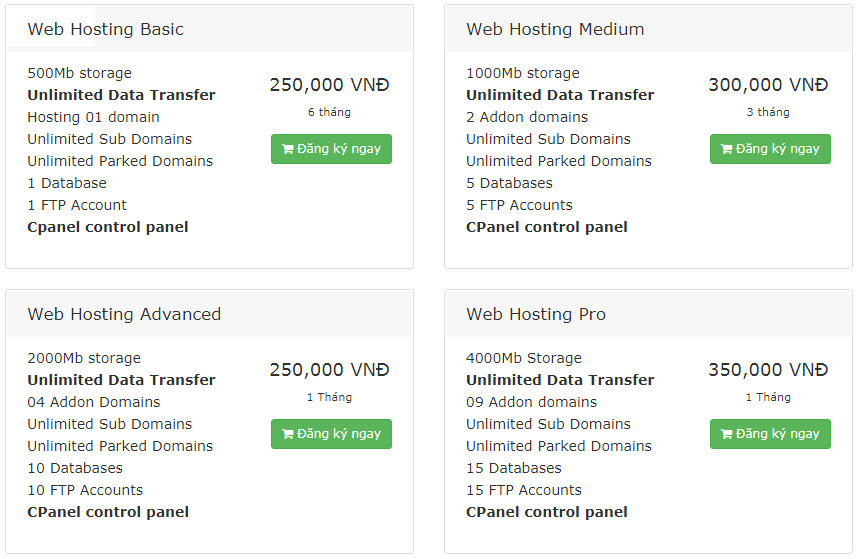Click "10 Databases" in Advanced plan
Viewport: 858px width, 559px height.
[75, 468]
